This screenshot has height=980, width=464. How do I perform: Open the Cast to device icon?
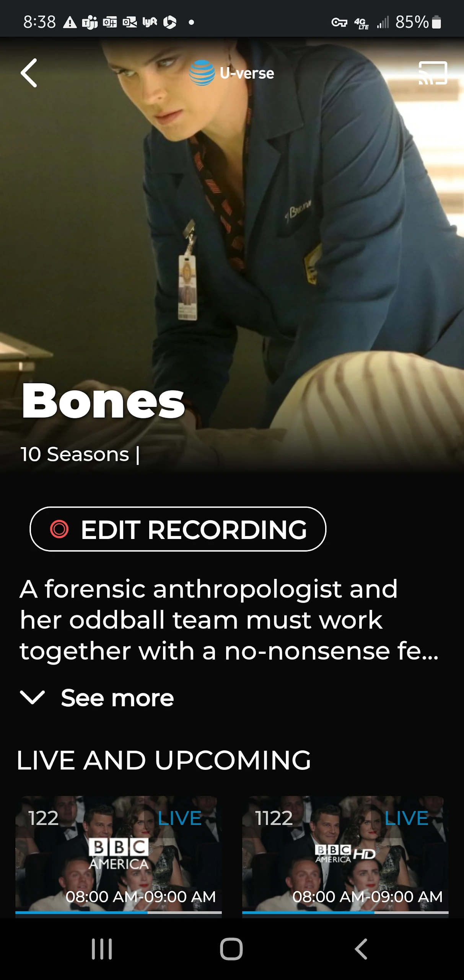433,73
